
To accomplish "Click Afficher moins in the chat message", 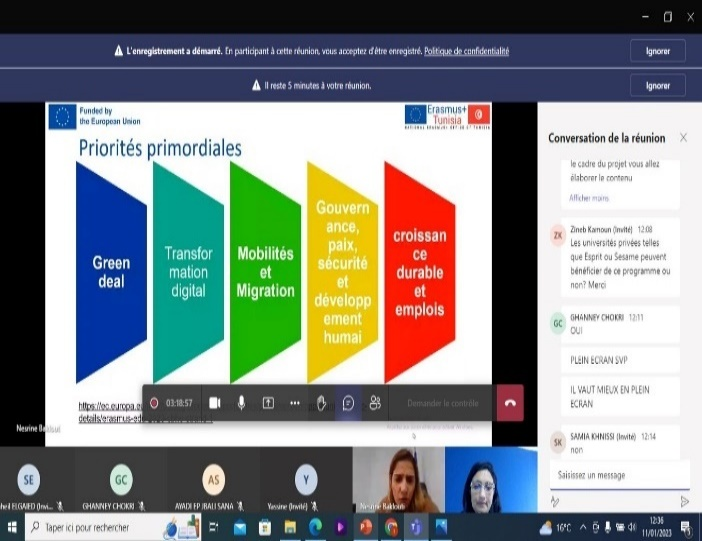I will (x=589, y=198).
